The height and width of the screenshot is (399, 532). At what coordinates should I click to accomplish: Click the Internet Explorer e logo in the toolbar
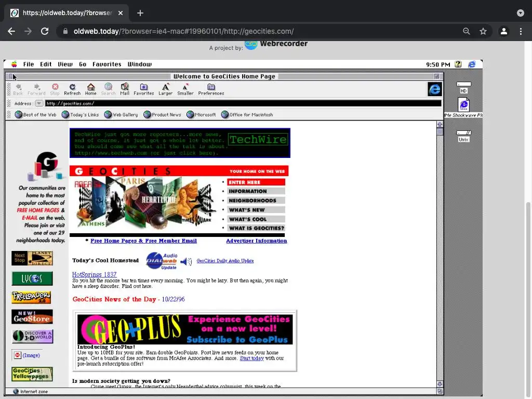tap(435, 89)
